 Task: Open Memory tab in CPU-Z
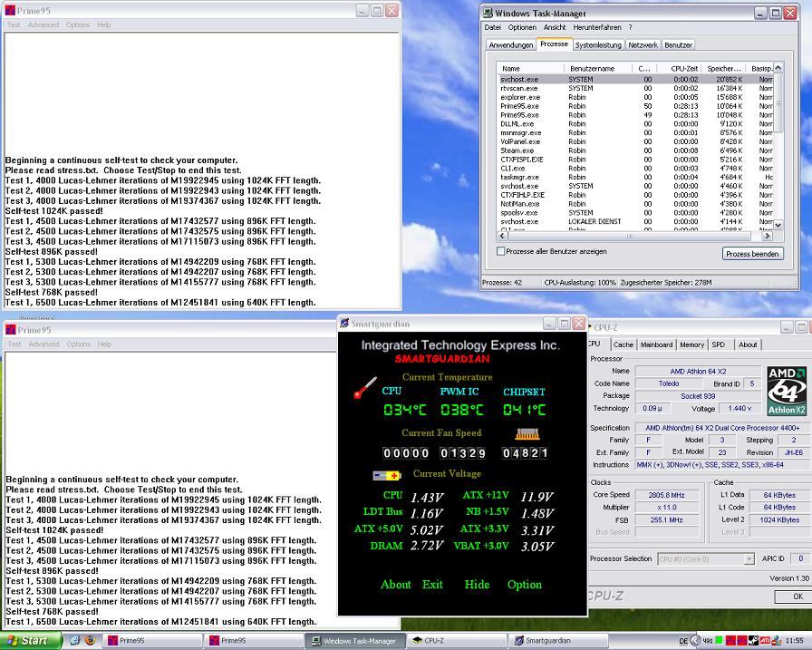[x=691, y=344]
